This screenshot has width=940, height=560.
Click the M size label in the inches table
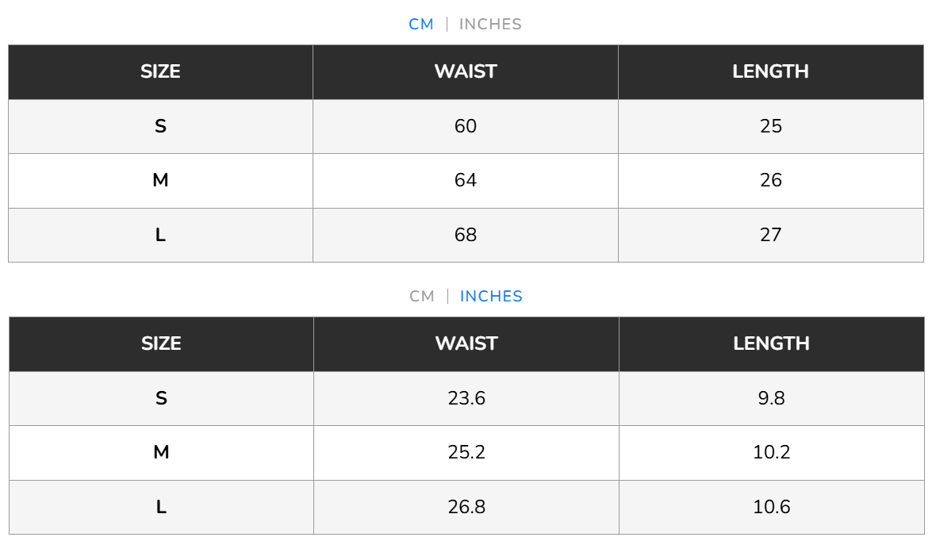161,452
